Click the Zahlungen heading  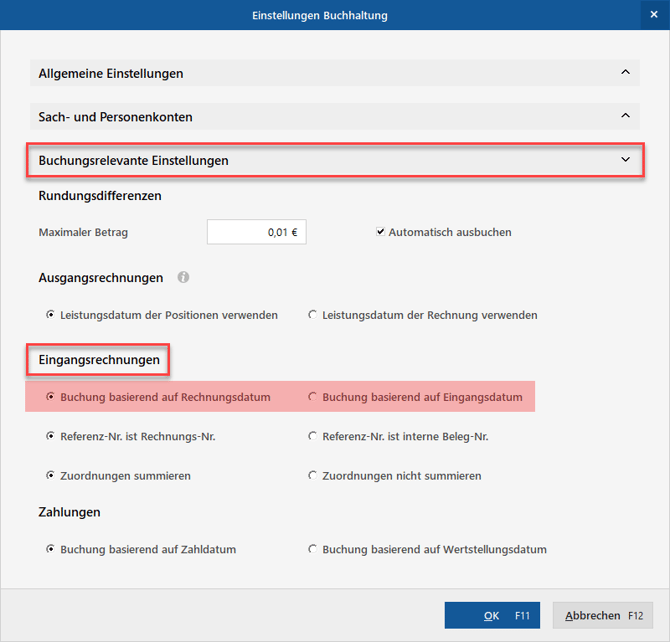(x=69, y=512)
